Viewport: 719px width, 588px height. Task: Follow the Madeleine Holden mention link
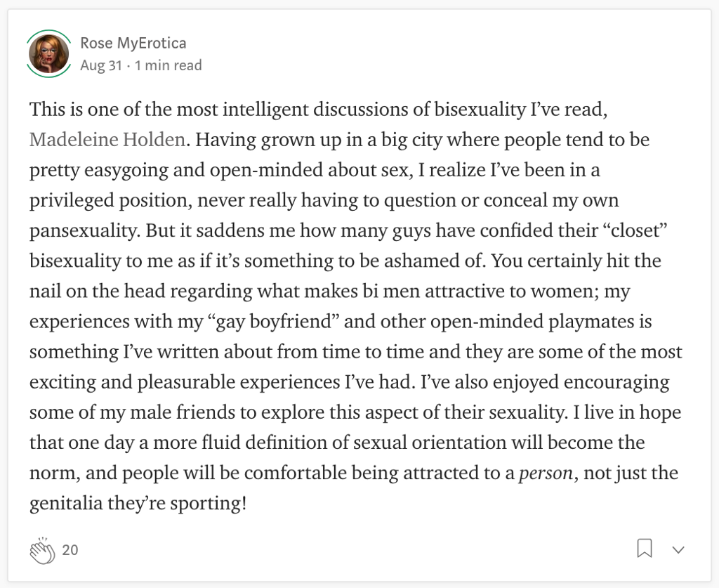(107, 139)
